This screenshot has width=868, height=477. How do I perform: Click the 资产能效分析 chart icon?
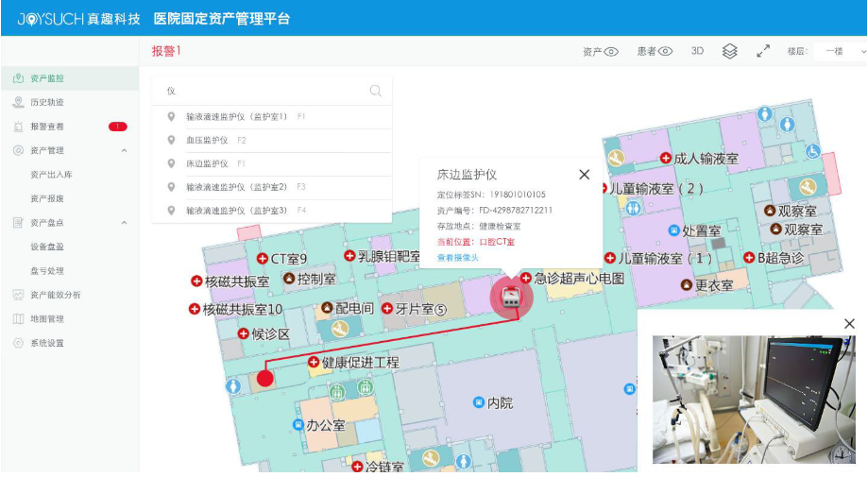[x=18, y=295]
